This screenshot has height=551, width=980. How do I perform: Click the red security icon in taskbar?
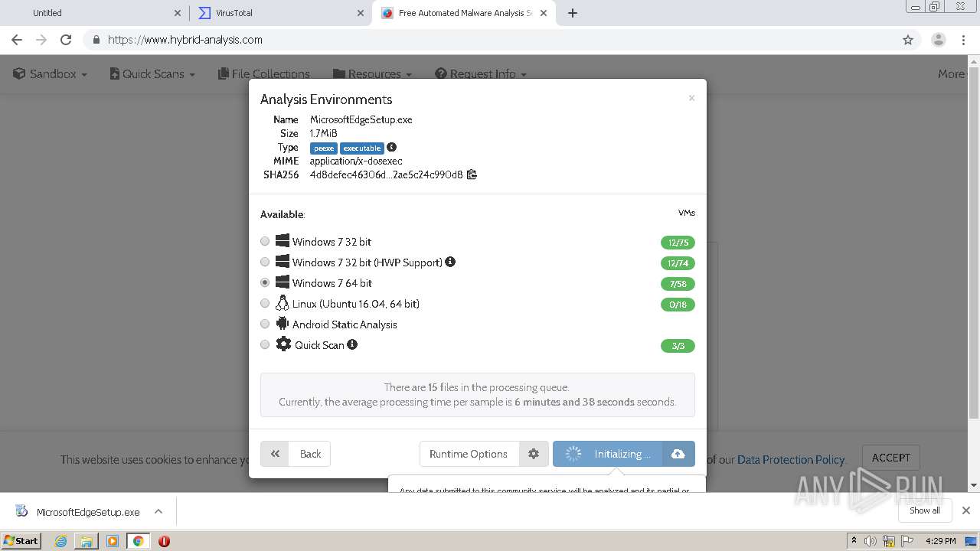point(164,541)
